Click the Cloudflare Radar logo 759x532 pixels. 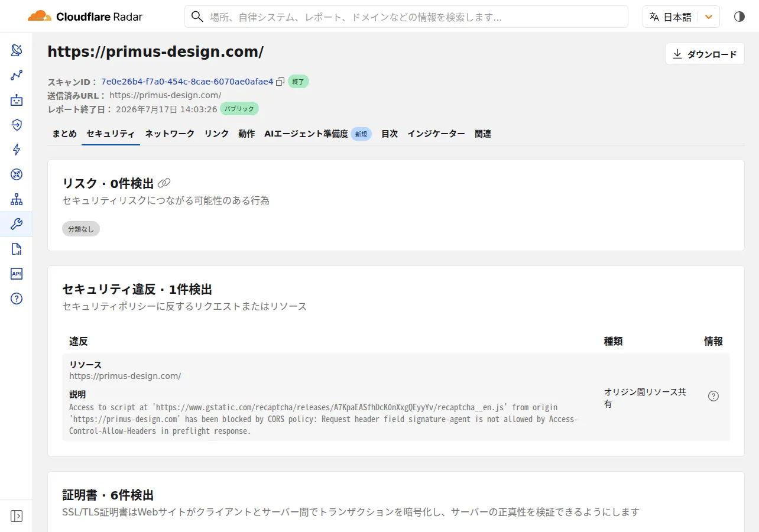[x=85, y=17]
